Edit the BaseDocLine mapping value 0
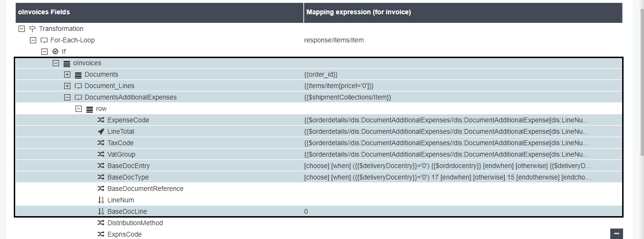The height and width of the screenshot is (239, 644). 306,211
